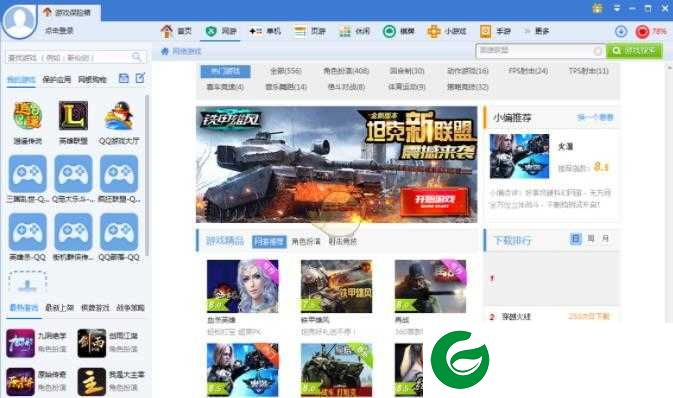Select the 日 daily tab in 下载排行
This screenshot has width=673, height=398.
[x=576, y=239]
